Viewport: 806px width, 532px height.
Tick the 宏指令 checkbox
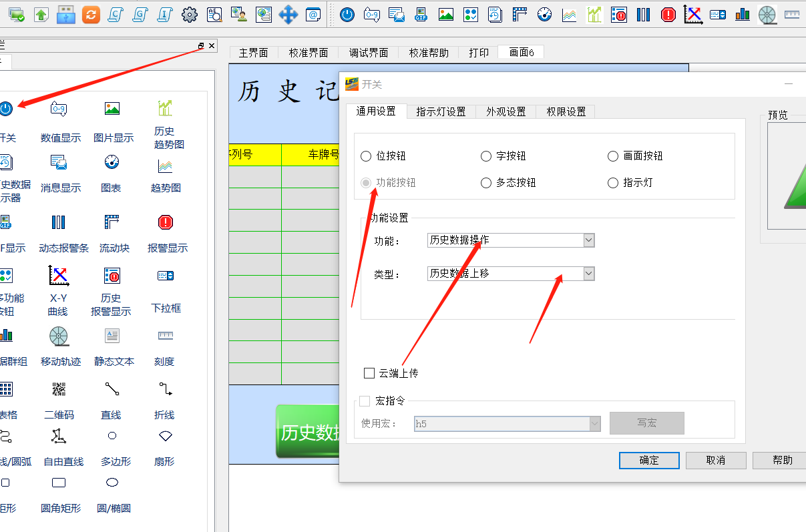click(x=365, y=401)
